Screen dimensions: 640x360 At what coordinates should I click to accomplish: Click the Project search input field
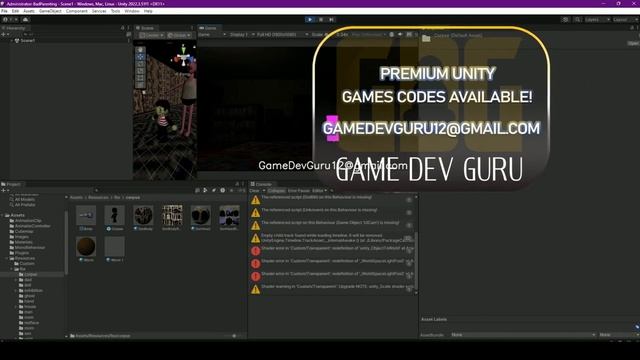click(x=145, y=190)
